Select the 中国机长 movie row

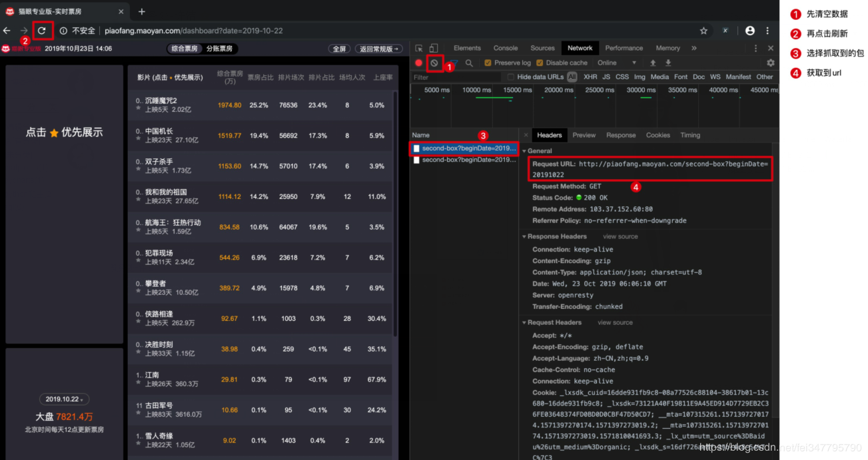click(260, 136)
